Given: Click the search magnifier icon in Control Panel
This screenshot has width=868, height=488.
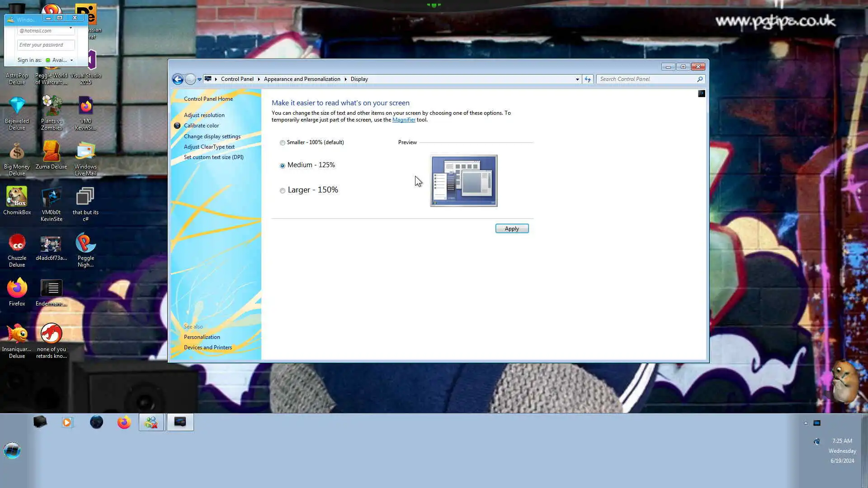Looking at the screenshot, I should [700, 79].
